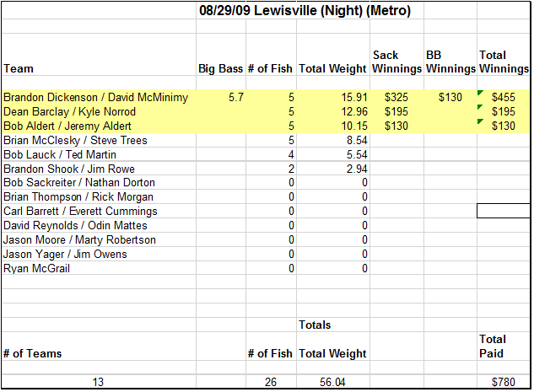Click green error indicator on $195 total cell
Viewport: 534px width, 392px height.
(481, 107)
